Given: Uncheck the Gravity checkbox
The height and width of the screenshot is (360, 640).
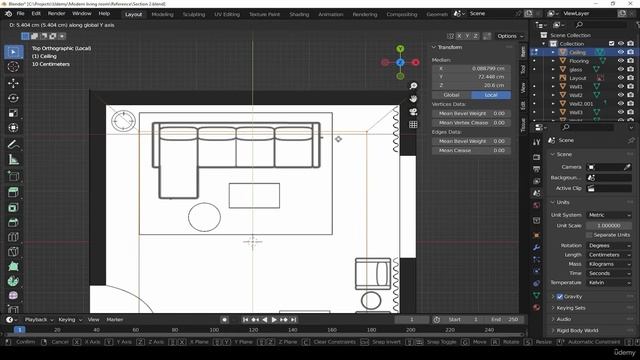Looking at the screenshot, I should pyautogui.click(x=560, y=297).
